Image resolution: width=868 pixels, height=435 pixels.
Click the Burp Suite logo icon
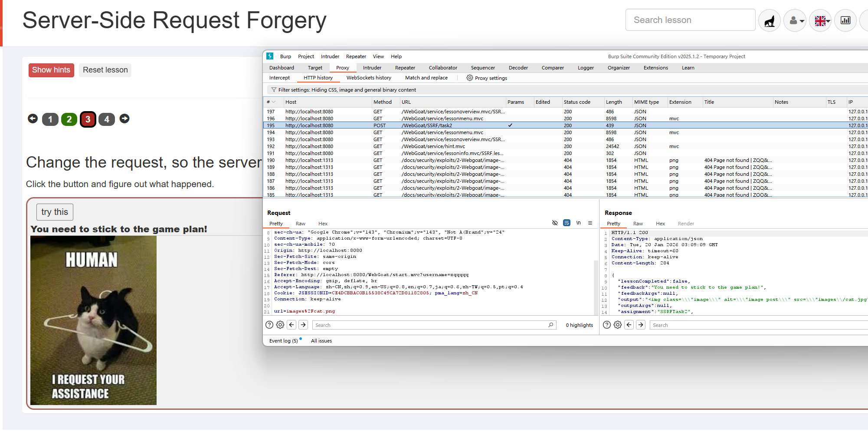click(x=270, y=56)
